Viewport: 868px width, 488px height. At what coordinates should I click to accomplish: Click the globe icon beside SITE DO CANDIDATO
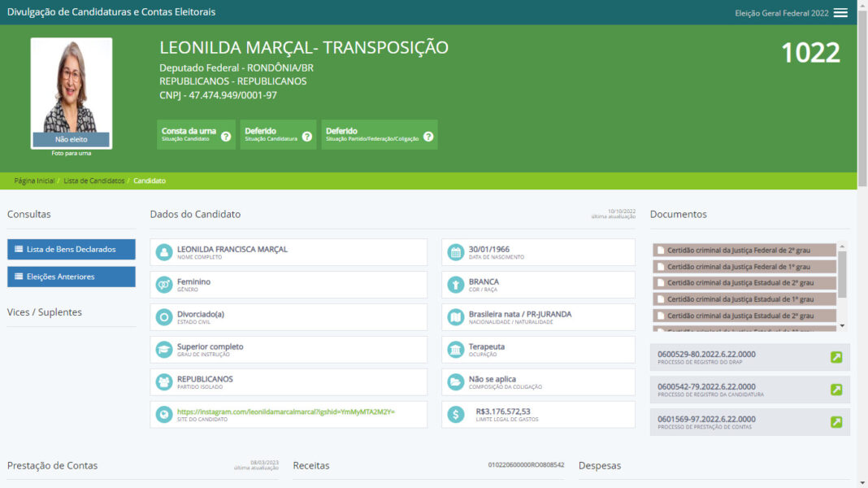tap(165, 414)
